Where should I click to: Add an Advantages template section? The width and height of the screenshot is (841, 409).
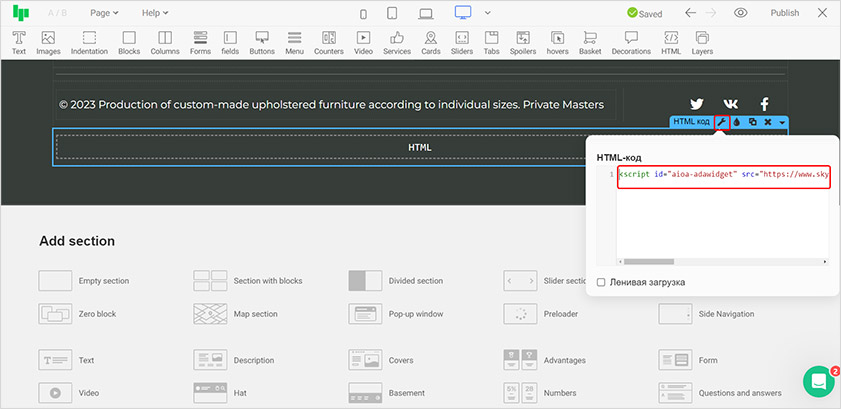(x=545, y=360)
